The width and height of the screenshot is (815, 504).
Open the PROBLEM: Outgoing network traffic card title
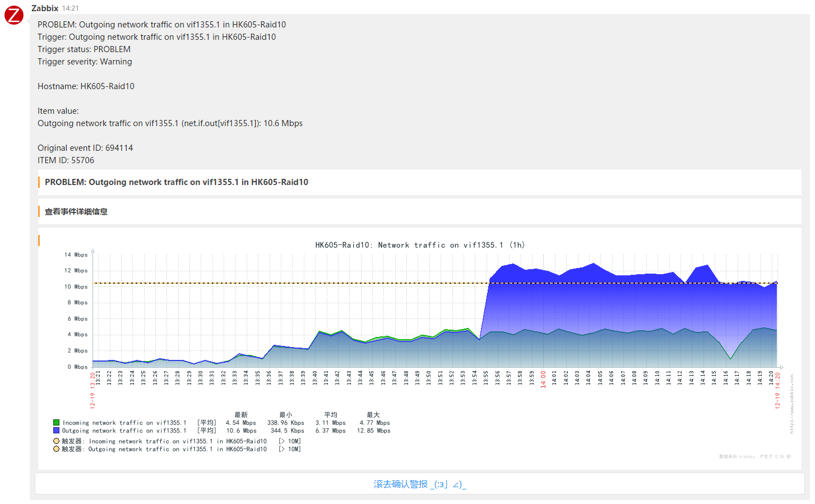[177, 182]
